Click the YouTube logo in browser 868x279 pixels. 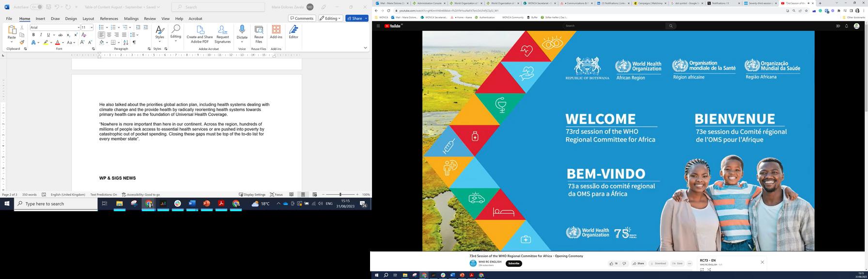pos(393,26)
